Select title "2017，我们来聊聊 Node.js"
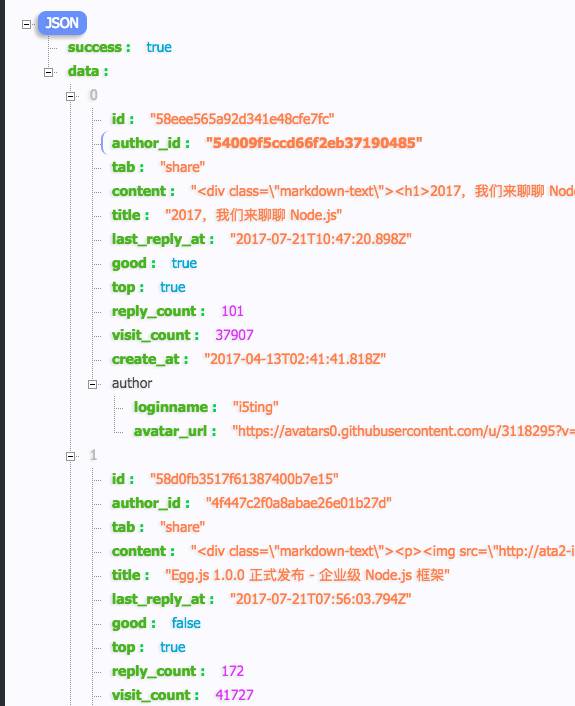 [254, 215]
